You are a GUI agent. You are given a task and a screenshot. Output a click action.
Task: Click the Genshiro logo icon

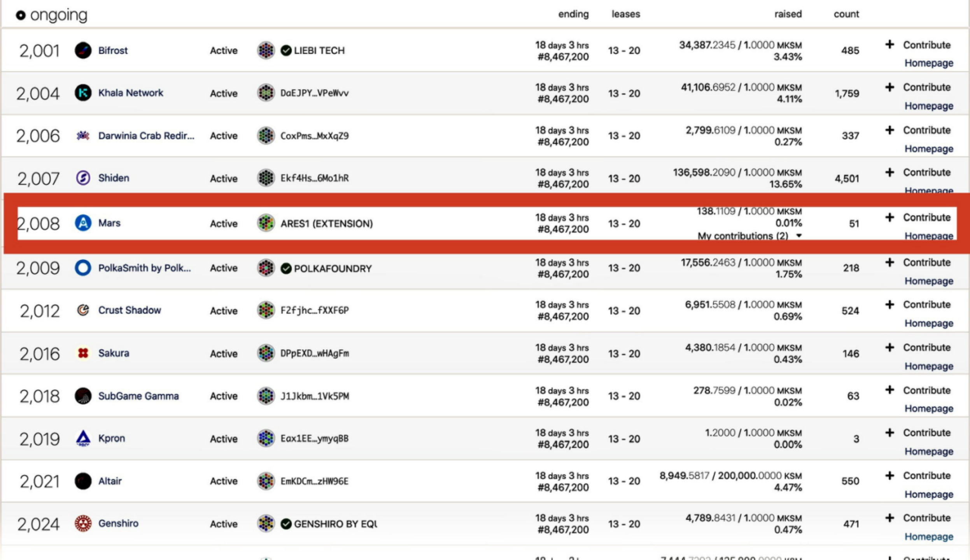point(83,523)
